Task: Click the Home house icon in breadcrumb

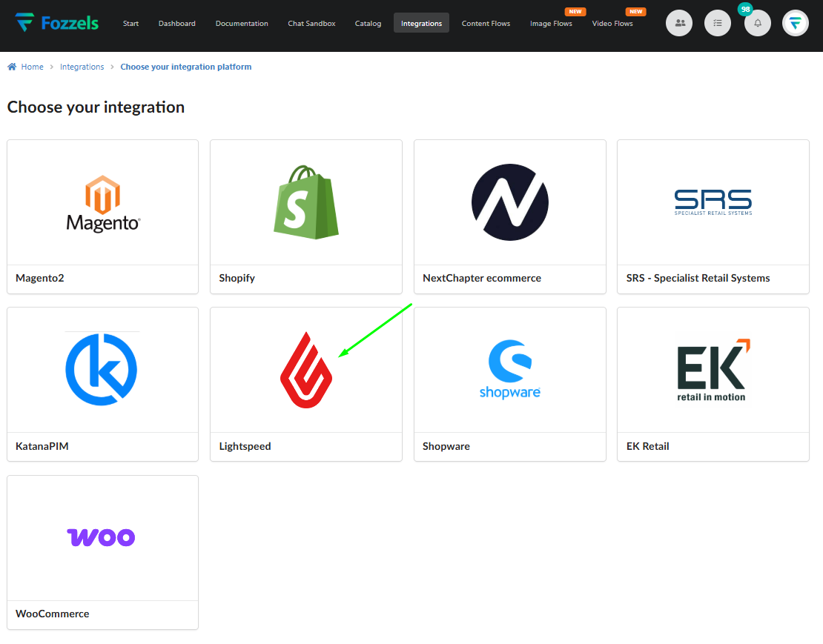Action: click(x=12, y=67)
